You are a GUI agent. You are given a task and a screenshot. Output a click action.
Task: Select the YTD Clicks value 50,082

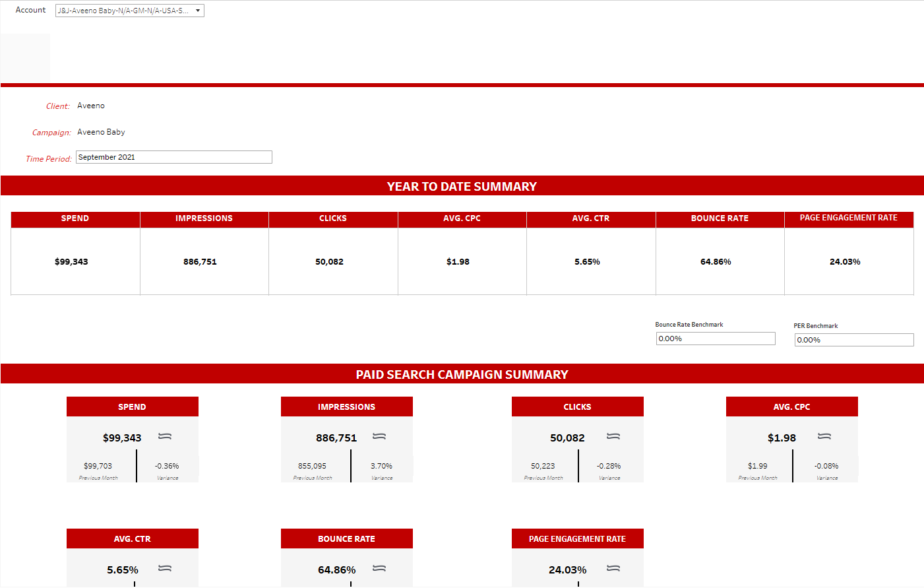[329, 262]
